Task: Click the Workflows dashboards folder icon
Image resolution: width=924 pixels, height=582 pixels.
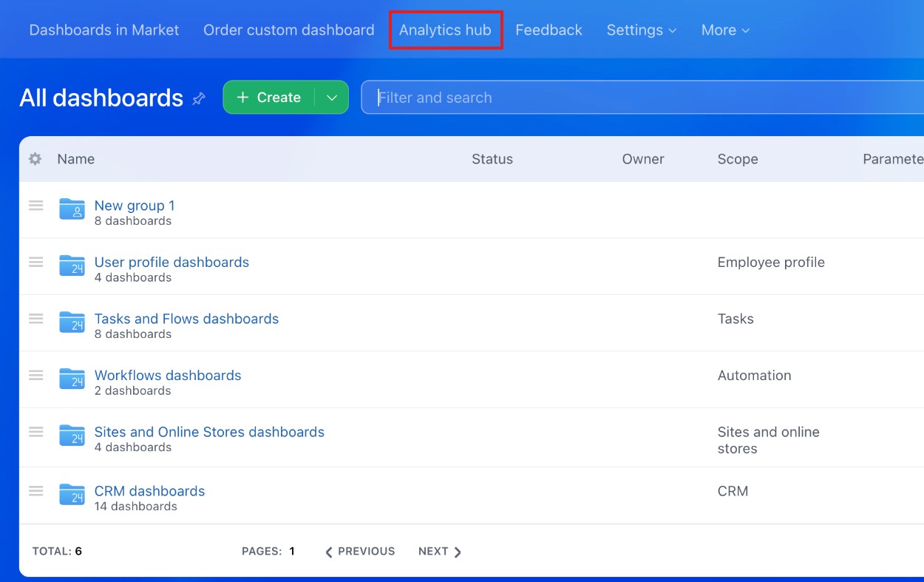Action: tap(72, 379)
